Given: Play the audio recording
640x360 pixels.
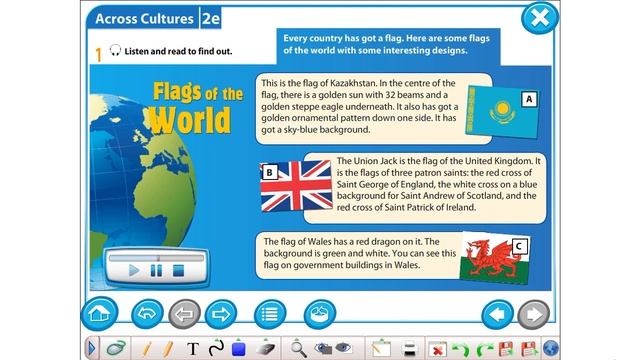Looking at the screenshot, I should (133, 271).
